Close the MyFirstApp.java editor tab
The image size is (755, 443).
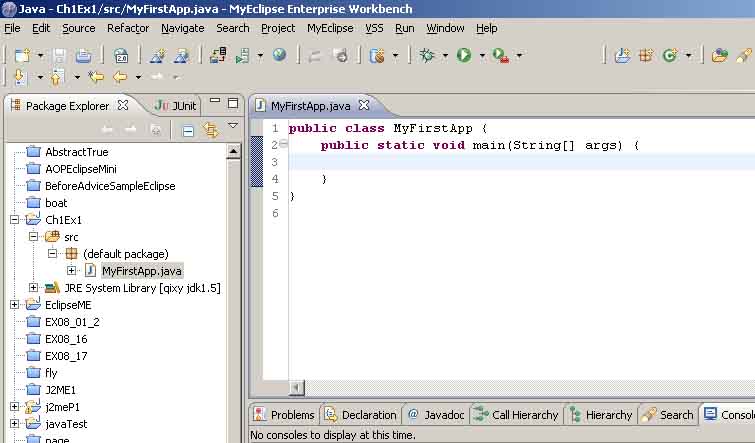point(364,104)
